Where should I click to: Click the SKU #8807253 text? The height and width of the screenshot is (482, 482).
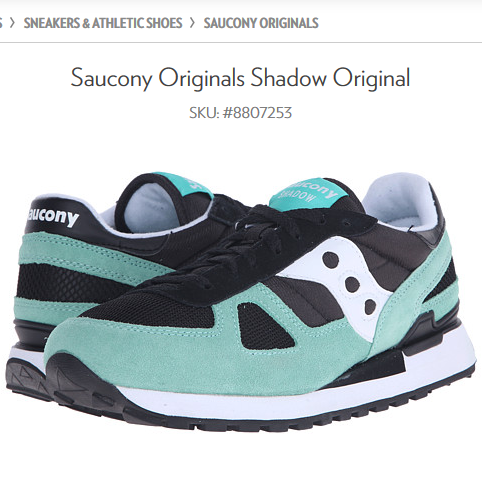241,113
